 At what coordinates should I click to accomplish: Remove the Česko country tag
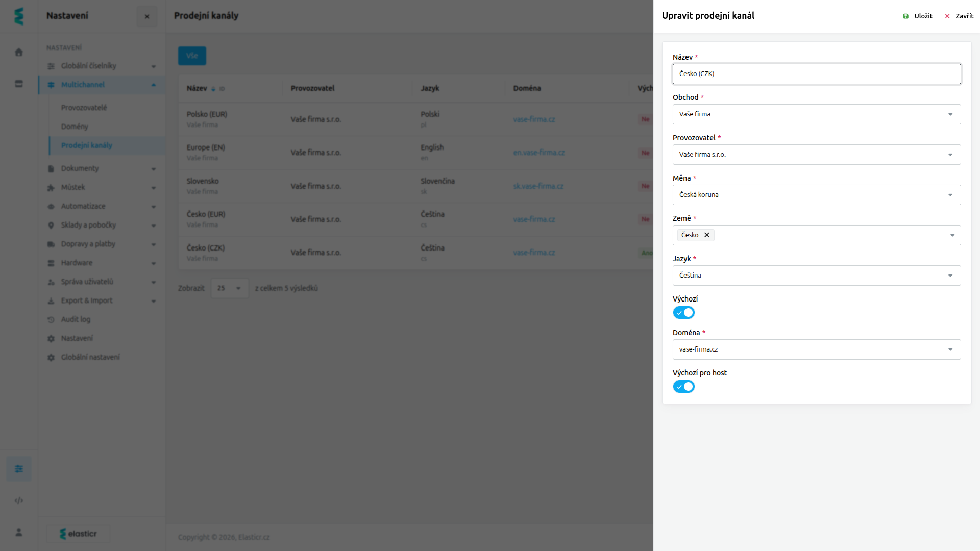707,235
